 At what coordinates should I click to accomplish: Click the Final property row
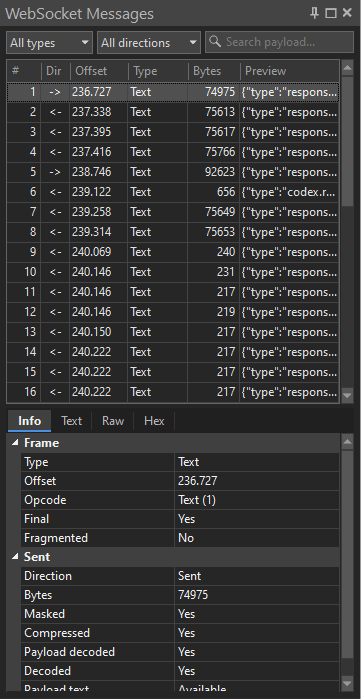(180, 519)
